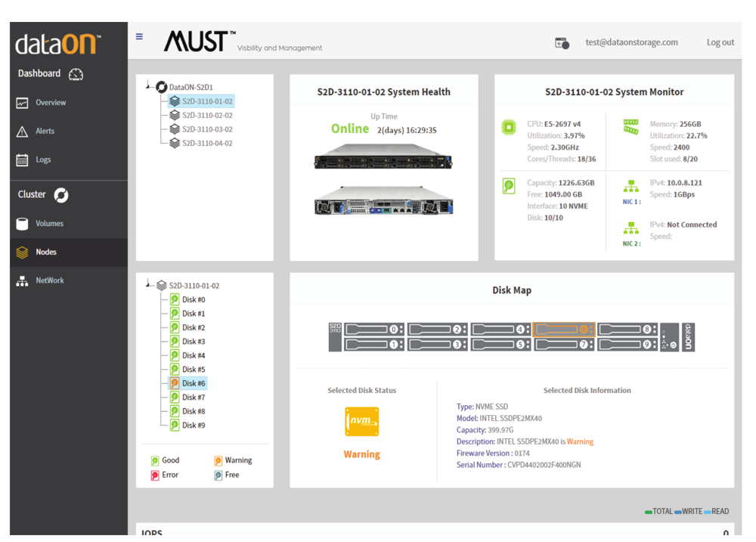Click the green memory modules icon
The image size is (756, 542).
(x=631, y=127)
